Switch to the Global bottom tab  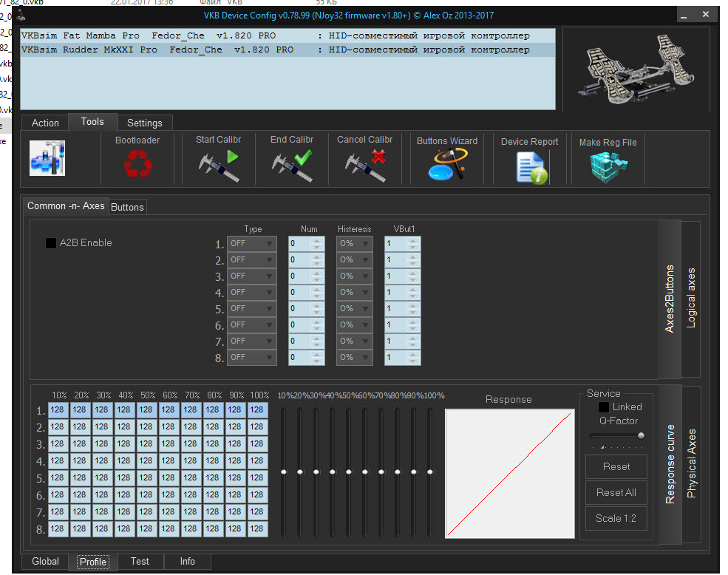[45, 561]
